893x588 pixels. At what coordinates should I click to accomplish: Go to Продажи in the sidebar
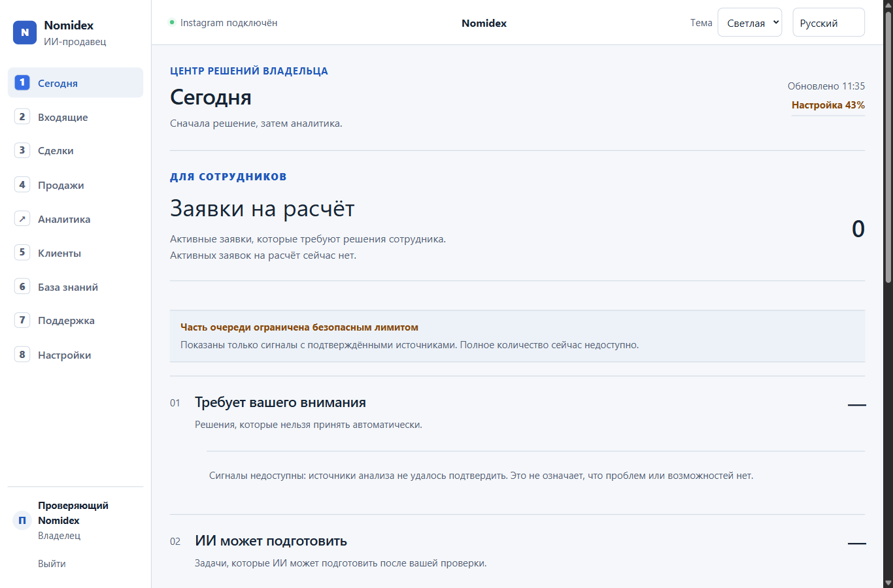[75, 185]
